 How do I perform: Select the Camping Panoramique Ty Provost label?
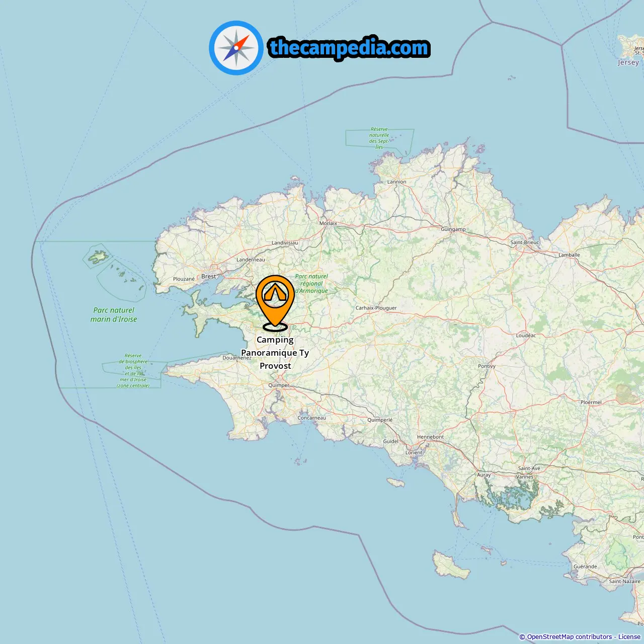tap(275, 353)
